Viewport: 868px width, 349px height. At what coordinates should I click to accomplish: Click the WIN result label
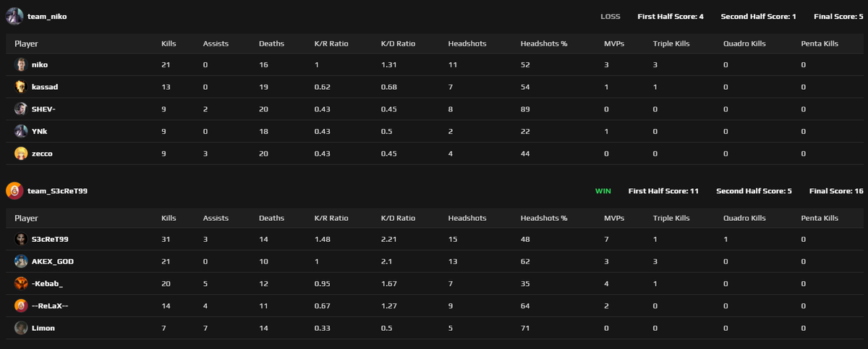click(603, 191)
